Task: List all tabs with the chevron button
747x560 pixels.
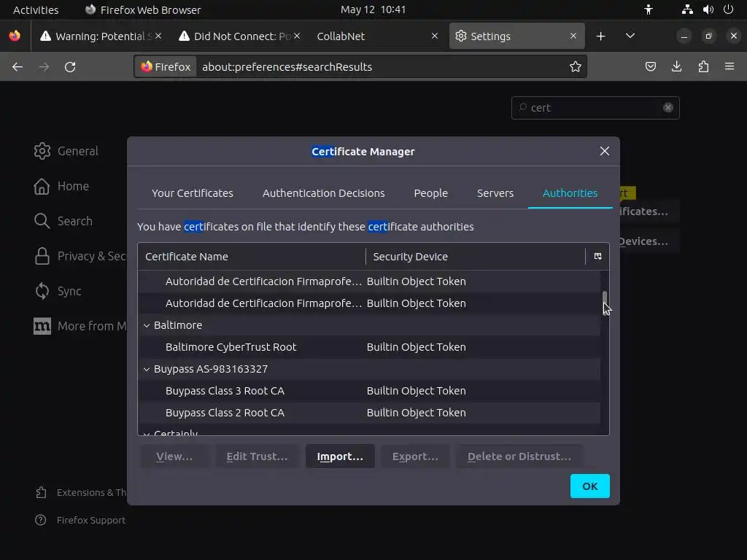Action: pyautogui.click(x=630, y=36)
